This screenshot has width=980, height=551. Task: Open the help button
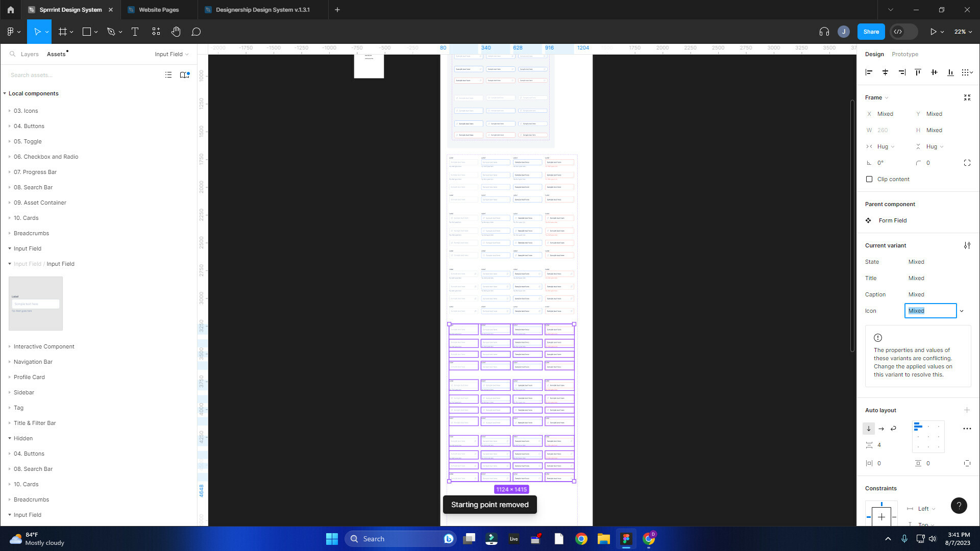[x=959, y=506]
